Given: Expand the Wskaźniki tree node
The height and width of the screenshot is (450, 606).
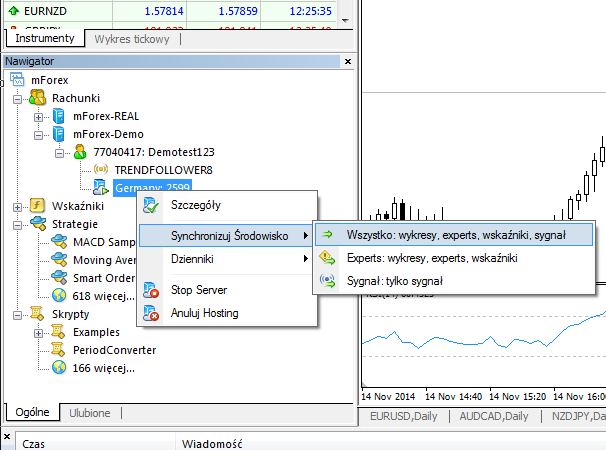Looking at the screenshot, I should pos(17,207).
